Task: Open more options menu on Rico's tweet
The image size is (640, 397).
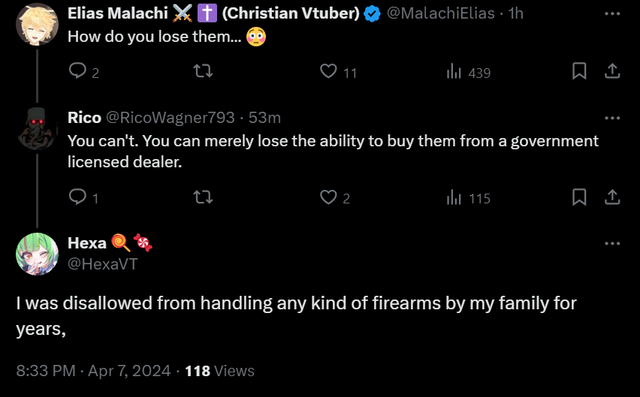Action: [x=612, y=118]
